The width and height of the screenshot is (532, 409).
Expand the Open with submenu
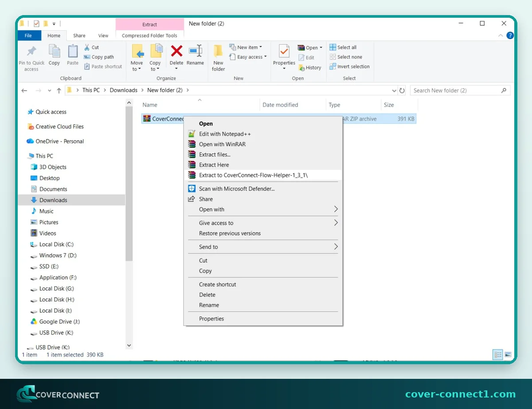[x=263, y=209]
